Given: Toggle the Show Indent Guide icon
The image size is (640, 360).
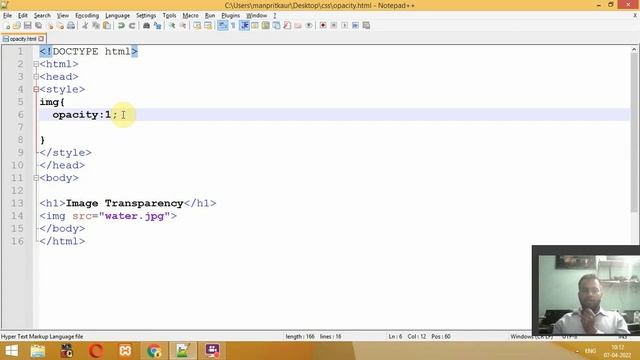Looking at the screenshot, I should (x=244, y=26).
